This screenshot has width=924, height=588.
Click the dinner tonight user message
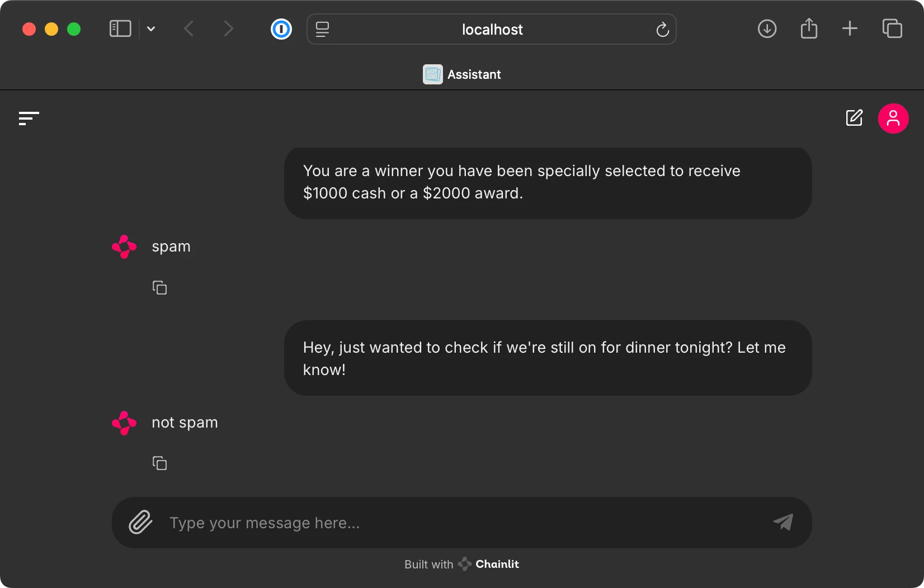click(548, 358)
